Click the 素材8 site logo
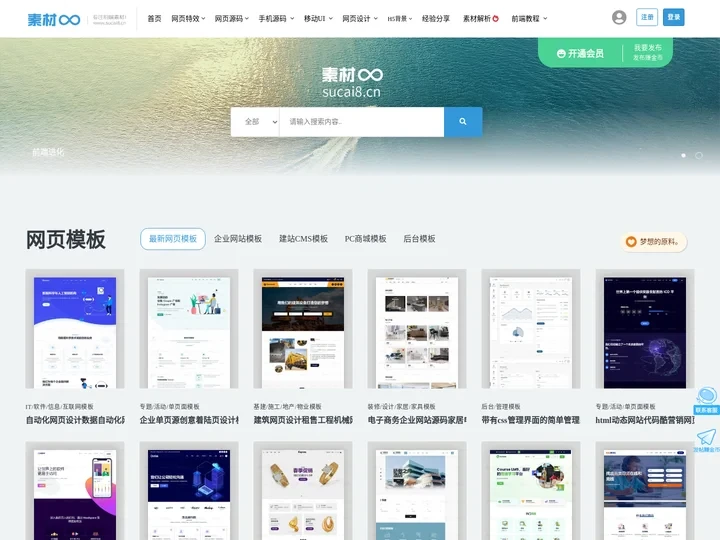Image resolution: width=720 pixels, height=540 pixels. (54, 19)
